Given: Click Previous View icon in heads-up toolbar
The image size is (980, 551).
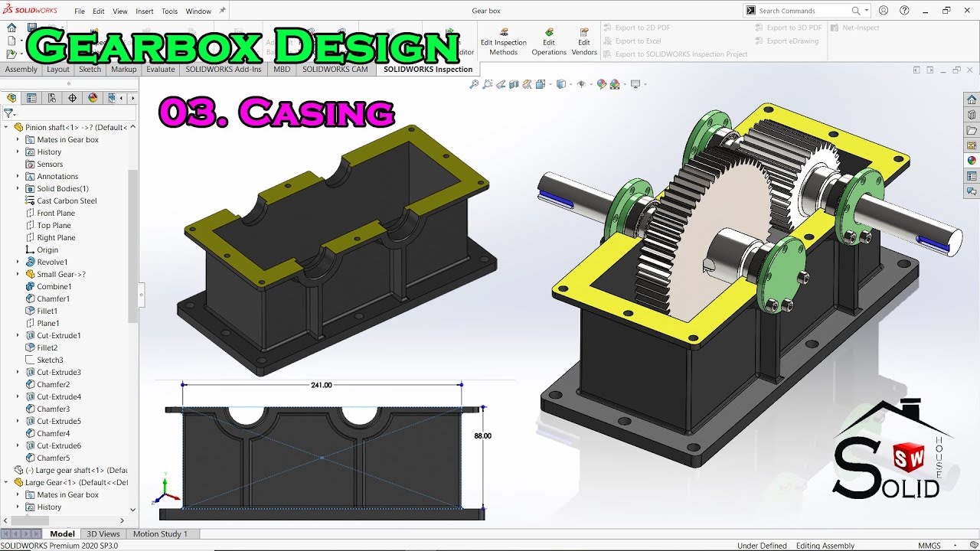Looking at the screenshot, I should (x=501, y=84).
